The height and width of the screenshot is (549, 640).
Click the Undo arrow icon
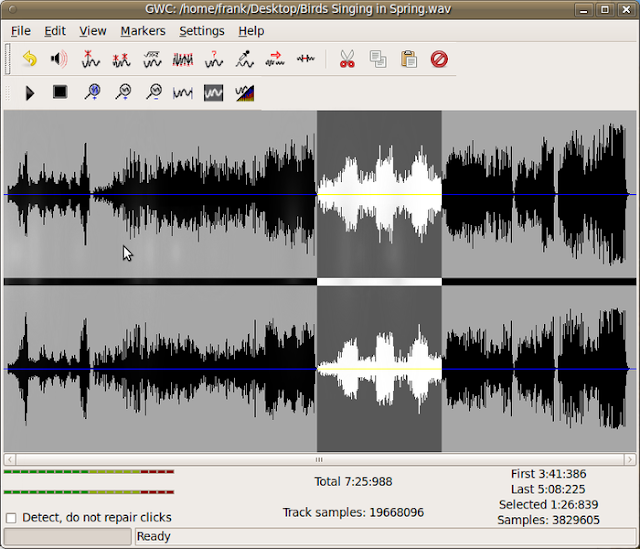pos(30,60)
